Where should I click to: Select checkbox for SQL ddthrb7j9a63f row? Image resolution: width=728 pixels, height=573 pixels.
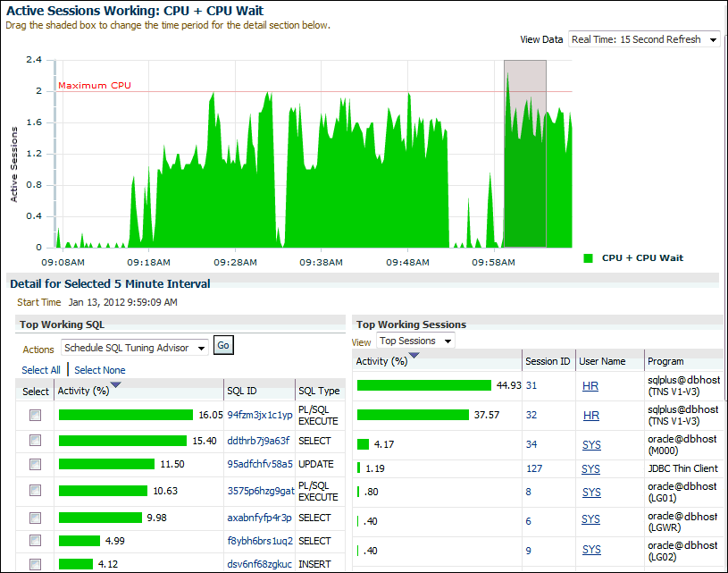[35, 441]
